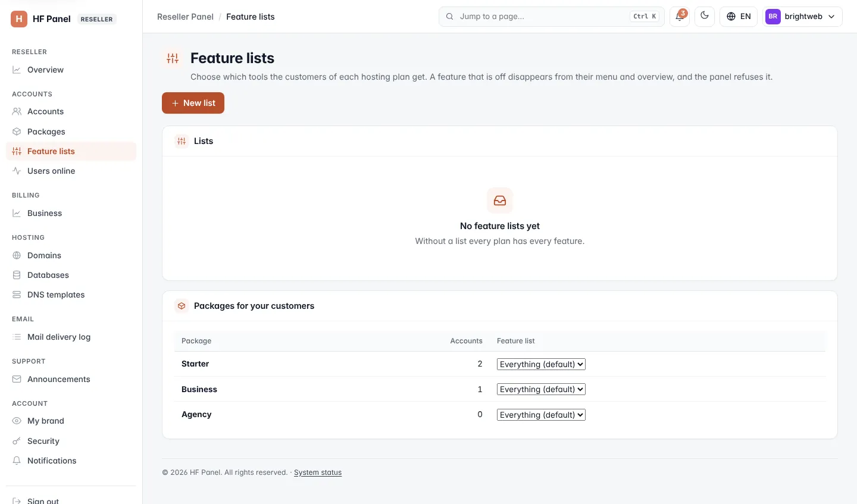The image size is (857, 504).
Task: Go to Feature lists in sidebar
Action: pos(71,151)
